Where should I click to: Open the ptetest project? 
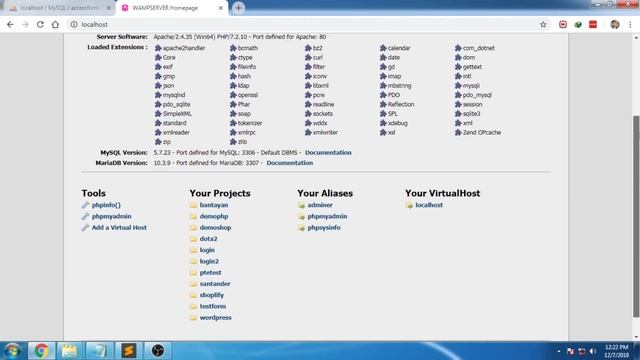(x=210, y=272)
